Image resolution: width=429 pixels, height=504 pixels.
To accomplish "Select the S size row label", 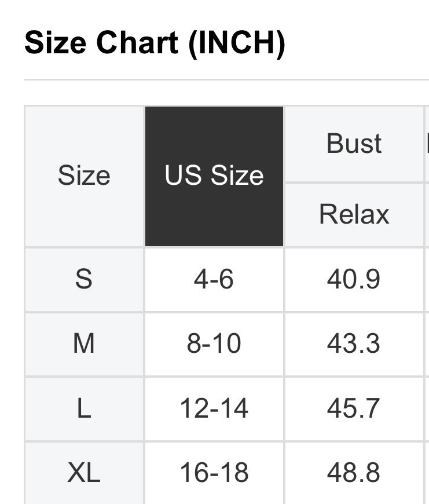I will coord(84,279).
